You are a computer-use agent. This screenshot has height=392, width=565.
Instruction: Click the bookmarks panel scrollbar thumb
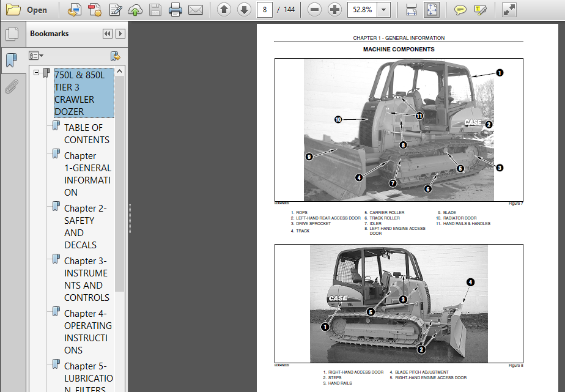(x=120, y=183)
